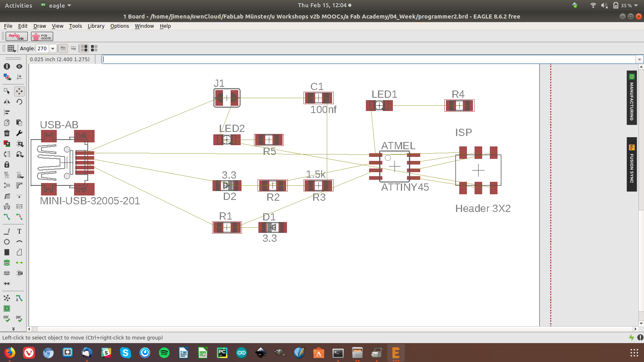Expand the command line history dropdown
The image size is (644, 362).
pyautogui.click(x=639, y=60)
